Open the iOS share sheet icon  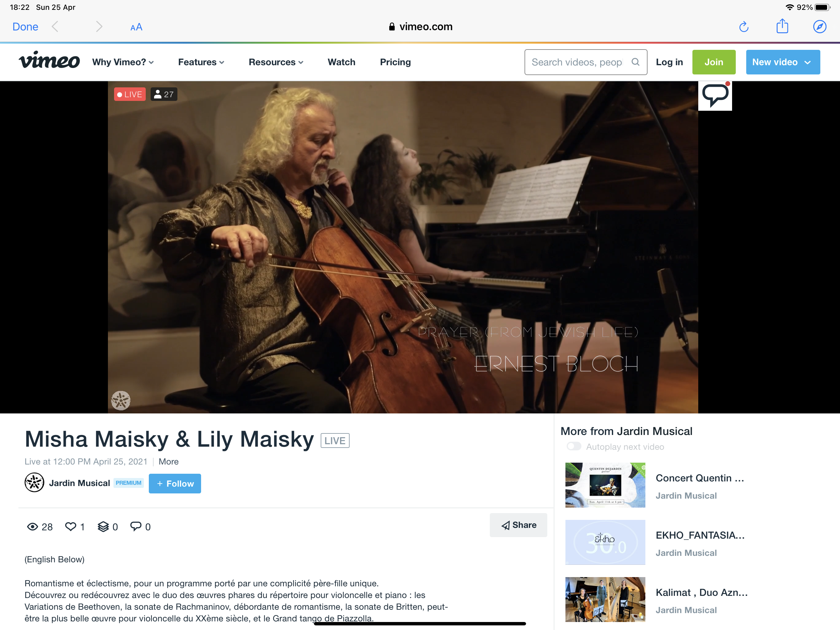click(782, 26)
